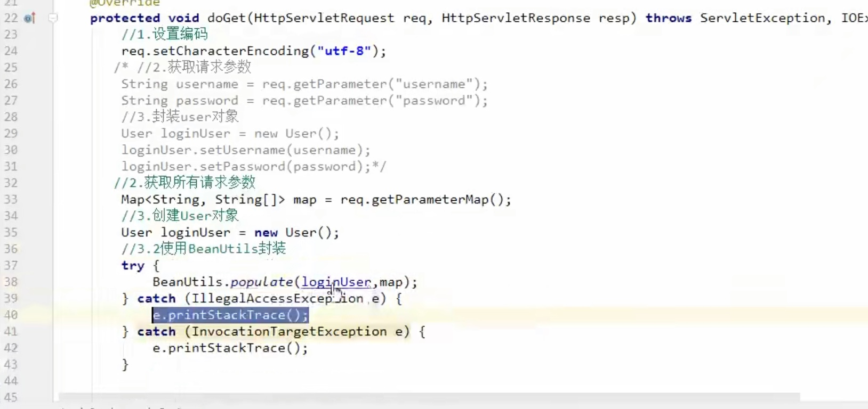Click underlined loginUser argument in populate call

336,282
